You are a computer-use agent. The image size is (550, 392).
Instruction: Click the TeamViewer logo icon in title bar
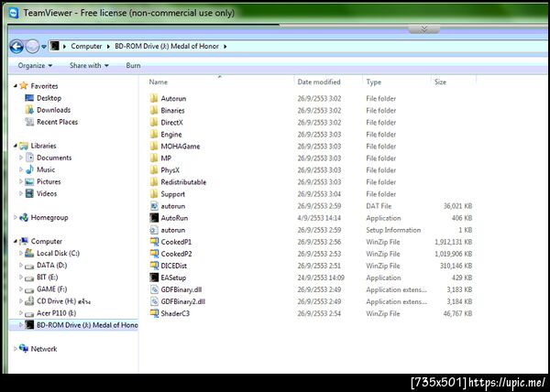[14, 13]
